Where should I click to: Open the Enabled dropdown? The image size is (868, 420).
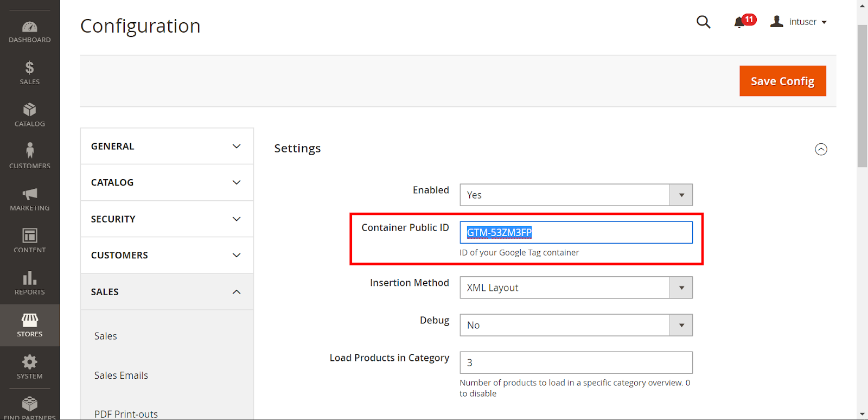[576, 195]
